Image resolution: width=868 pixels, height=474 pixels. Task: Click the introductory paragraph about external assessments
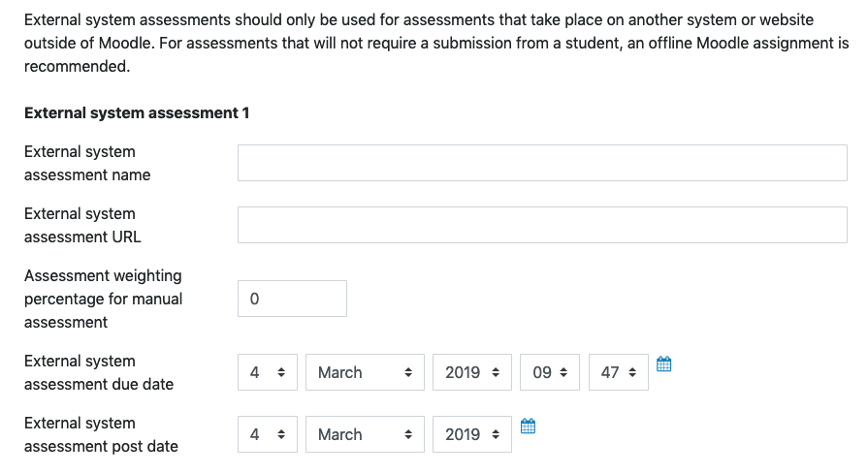coord(436,44)
